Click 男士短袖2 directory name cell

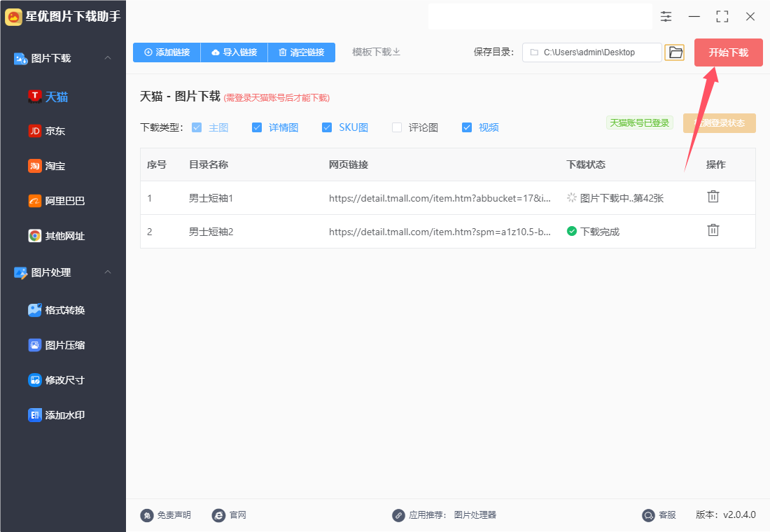point(211,232)
